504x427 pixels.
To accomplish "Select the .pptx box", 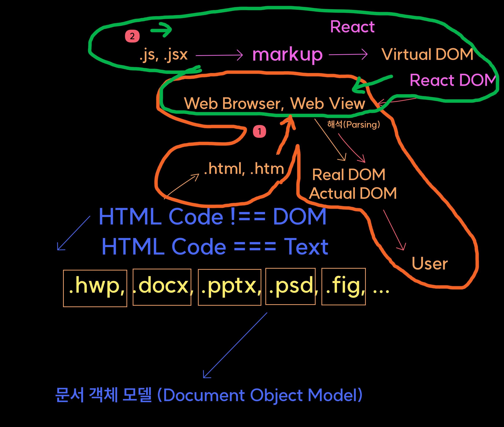I will pos(229,287).
